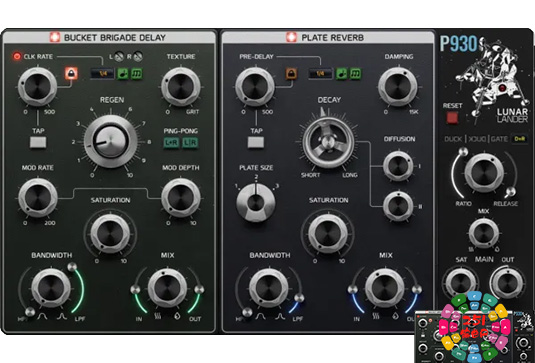Enable dotted note in delay section
This screenshot has width=535, height=363.
[123, 73]
